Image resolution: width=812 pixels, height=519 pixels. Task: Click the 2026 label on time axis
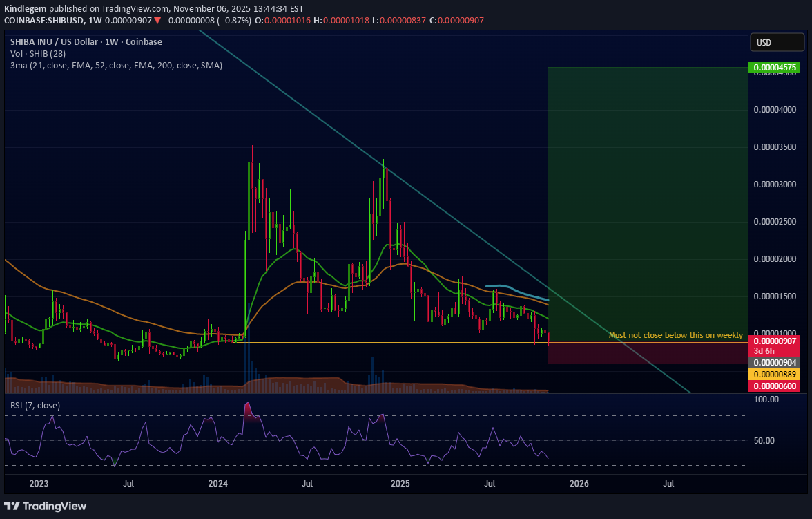point(579,484)
